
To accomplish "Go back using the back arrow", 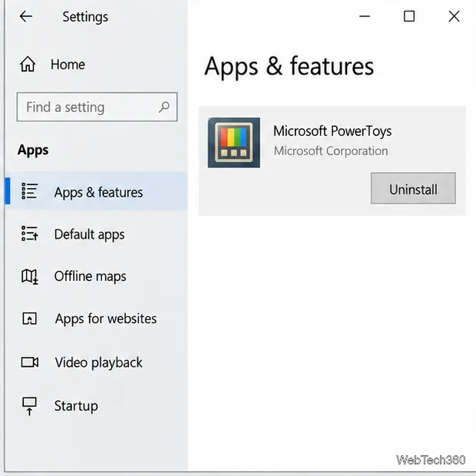I will click(26, 16).
